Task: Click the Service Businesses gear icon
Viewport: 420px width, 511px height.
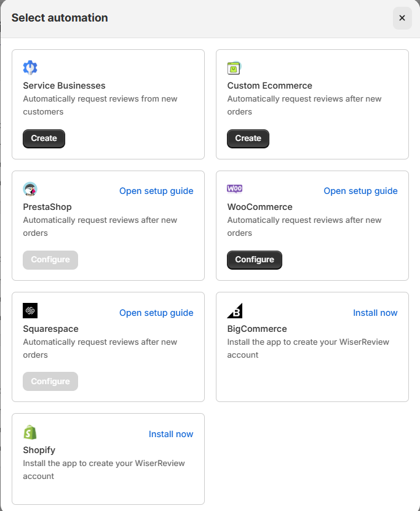Action: tap(30, 68)
